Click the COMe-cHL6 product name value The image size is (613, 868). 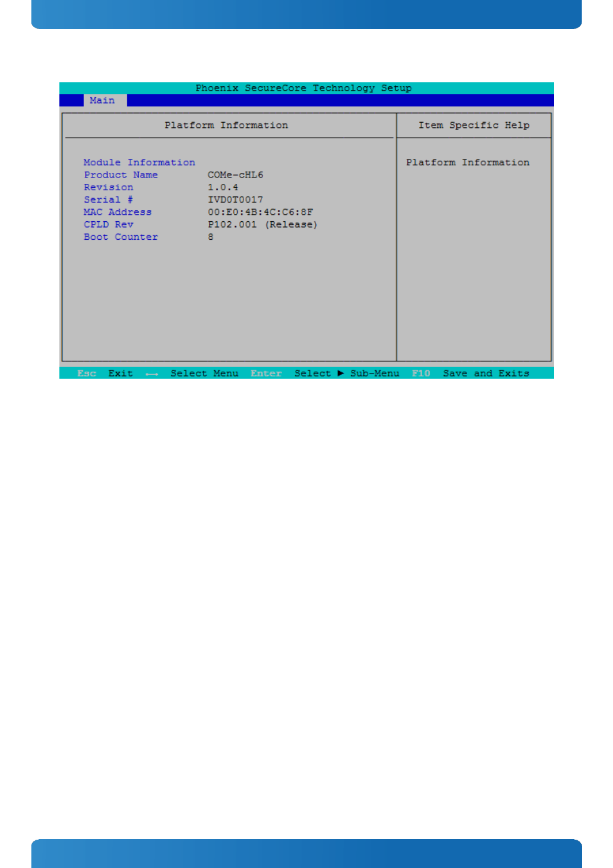pos(235,175)
